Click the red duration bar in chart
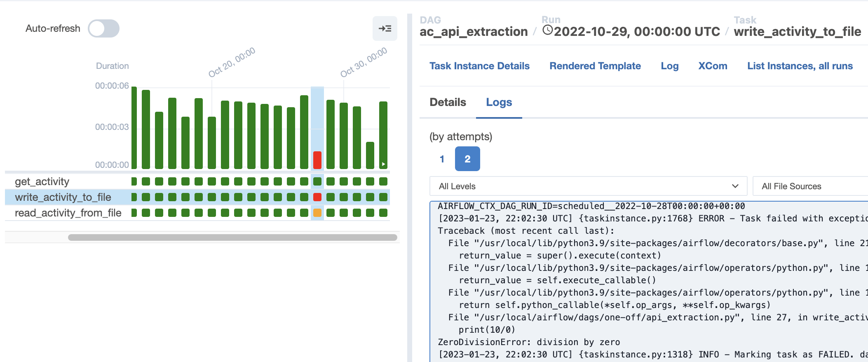This screenshot has width=868, height=362. (317, 160)
